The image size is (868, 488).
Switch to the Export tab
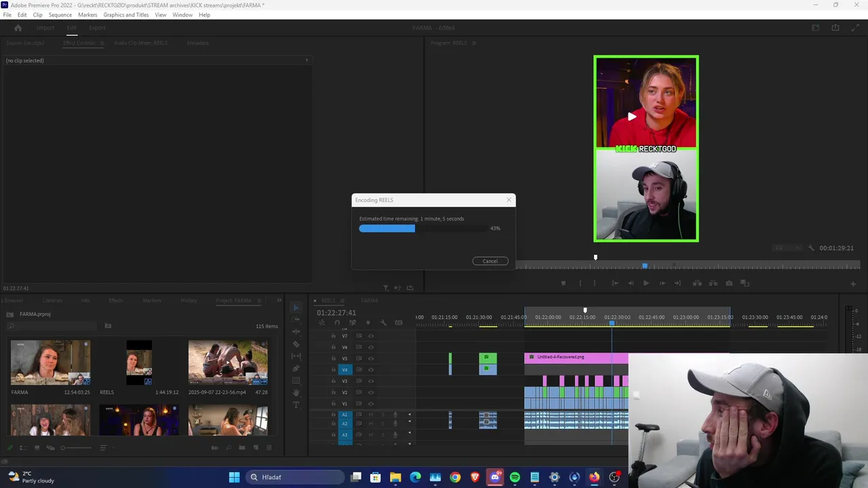point(97,28)
